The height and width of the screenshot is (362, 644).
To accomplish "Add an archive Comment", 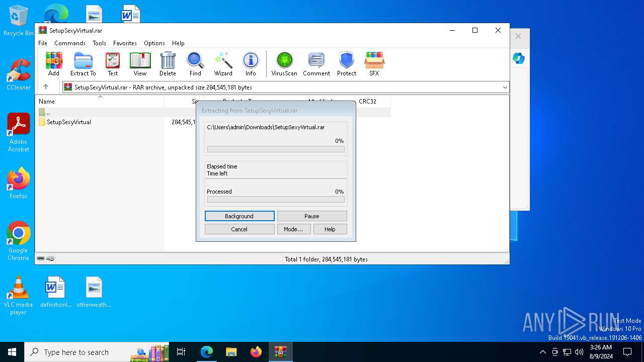I will pyautogui.click(x=316, y=64).
